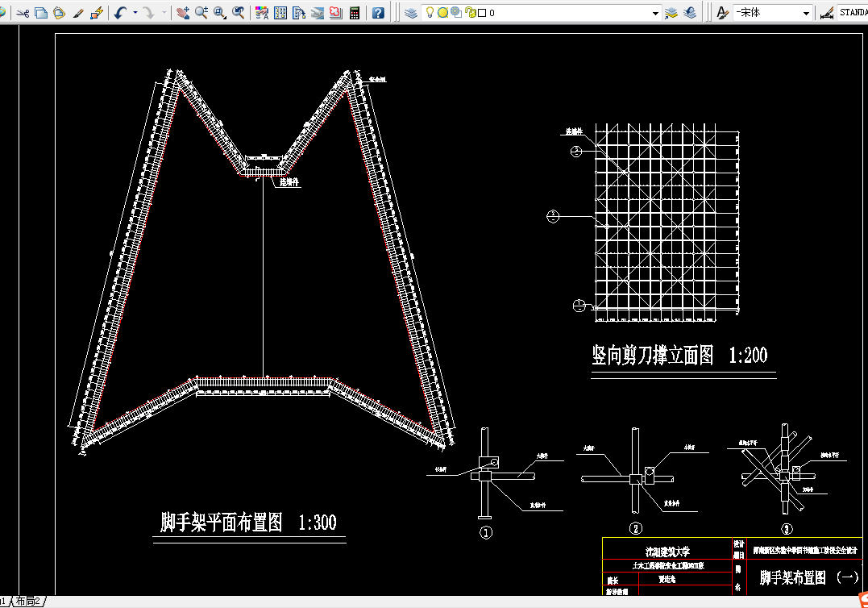This screenshot has height=608, width=868.
Task: Open the Layer Properties Manager icon
Action: click(x=411, y=13)
